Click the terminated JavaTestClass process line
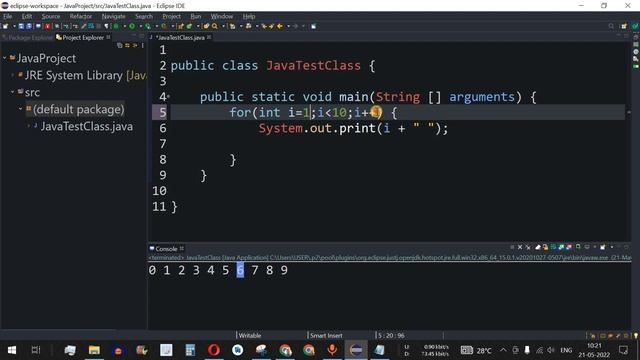640x360 pixels. tap(390, 258)
